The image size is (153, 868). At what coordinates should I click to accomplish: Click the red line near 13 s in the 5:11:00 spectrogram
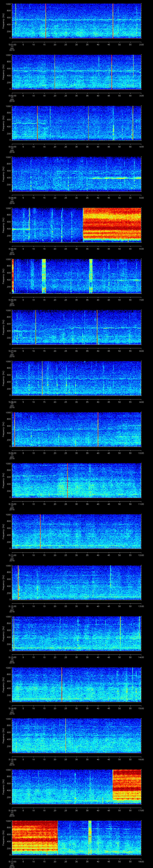(40, 531)
